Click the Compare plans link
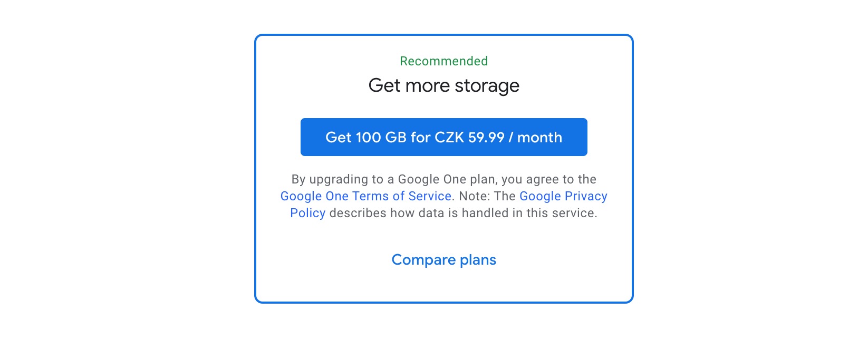This screenshot has width=868, height=349. 443,260
